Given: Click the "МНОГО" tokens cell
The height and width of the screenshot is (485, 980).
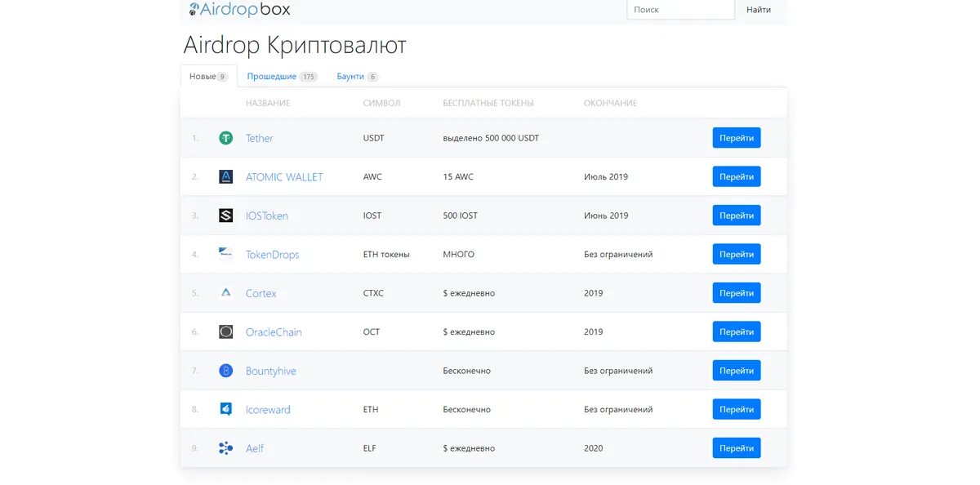Looking at the screenshot, I should 459,254.
